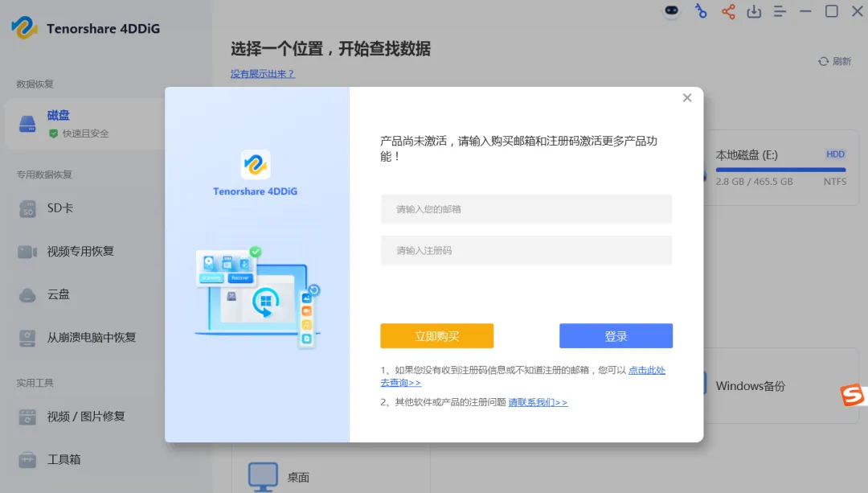Focus the 请输入注册码 registration code field
The image size is (868, 493).
coord(526,250)
